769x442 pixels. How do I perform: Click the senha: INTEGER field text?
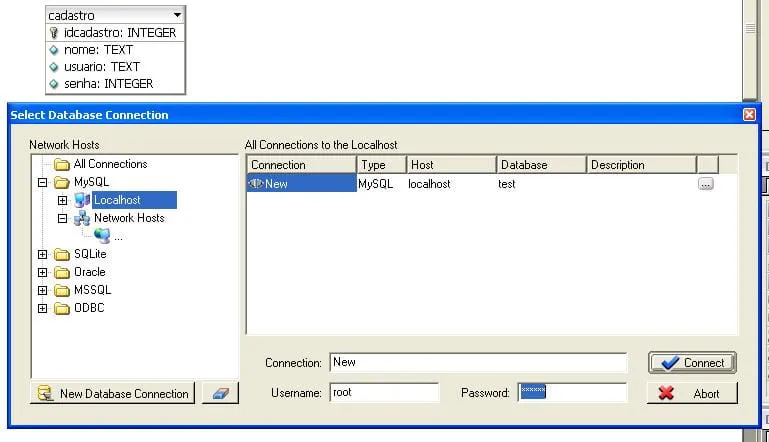click(108, 84)
